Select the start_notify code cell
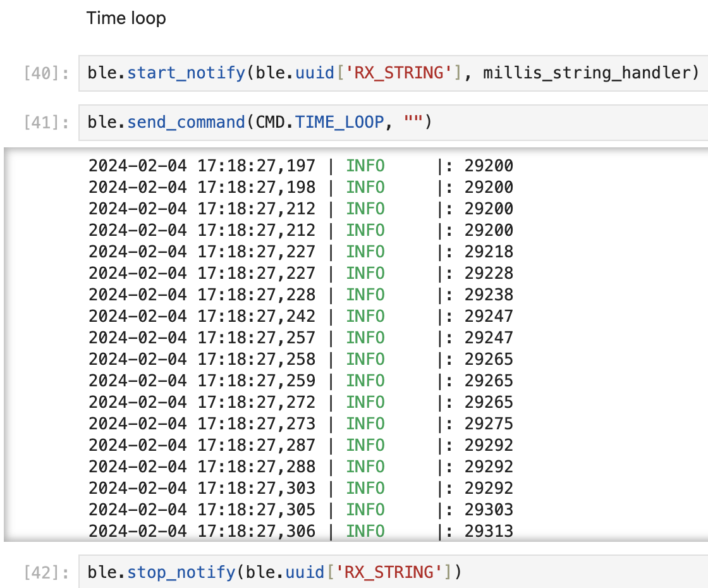Image resolution: width=708 pixels, height=588 pixels. [x=393, y=73]
